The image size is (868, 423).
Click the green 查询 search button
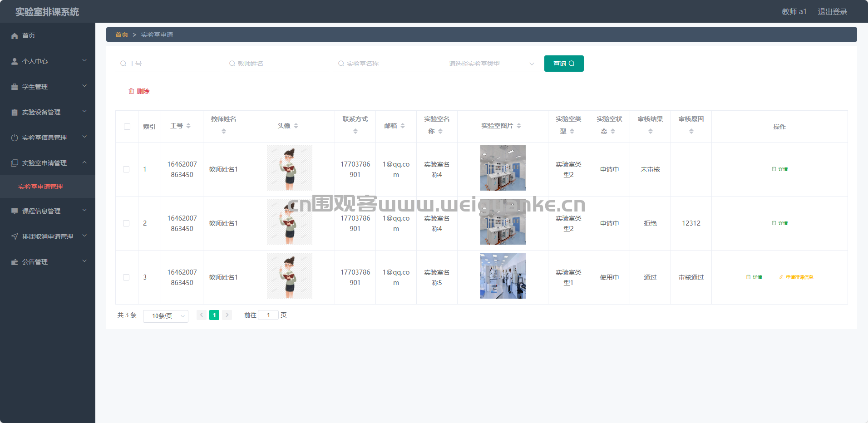tap(564, 64)
